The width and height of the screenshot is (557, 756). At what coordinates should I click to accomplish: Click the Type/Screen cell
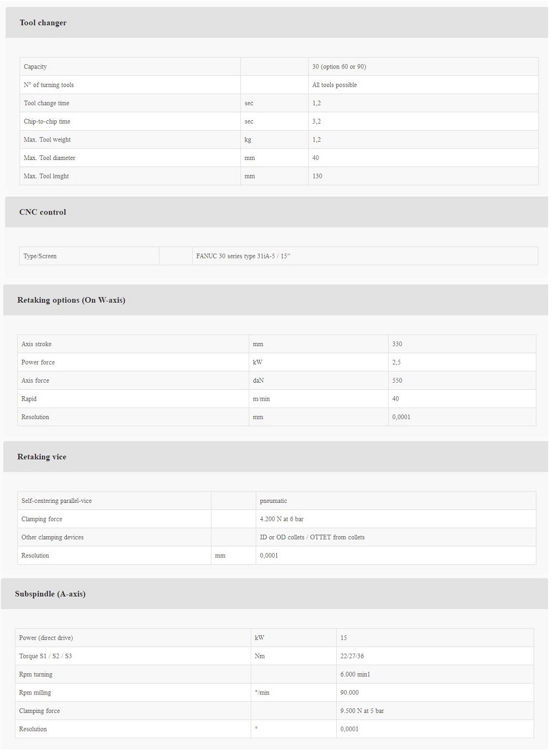40,256
